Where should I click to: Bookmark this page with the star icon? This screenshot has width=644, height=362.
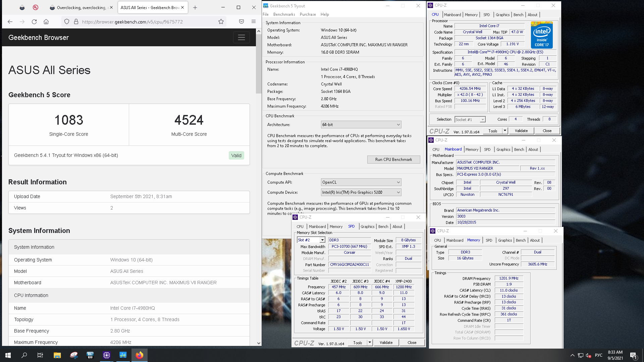pyautogui.click(x=221, y=22)
